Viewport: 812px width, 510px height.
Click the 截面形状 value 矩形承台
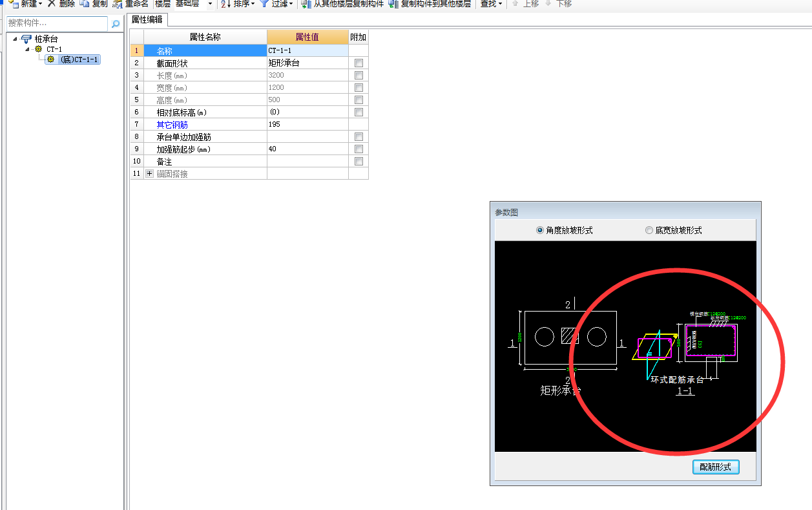pos(307,63)
